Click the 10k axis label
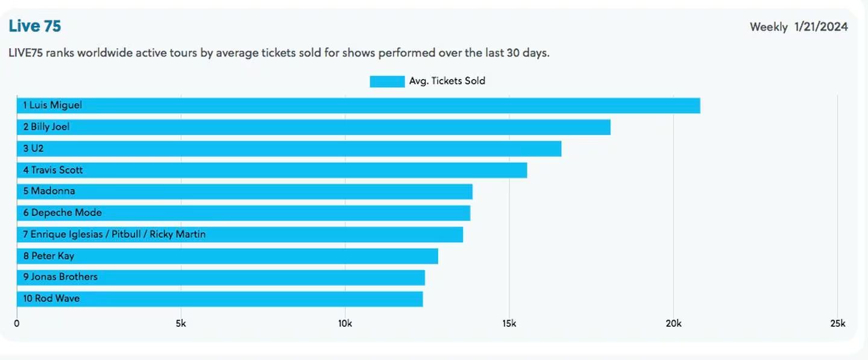The image size is (868, 360). coord(345,324)
